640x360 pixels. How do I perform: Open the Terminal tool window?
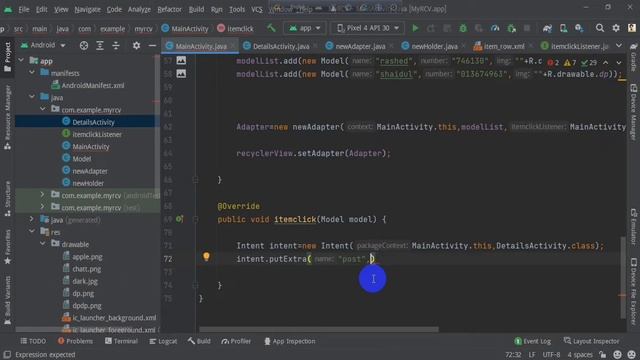coord(121,341)
